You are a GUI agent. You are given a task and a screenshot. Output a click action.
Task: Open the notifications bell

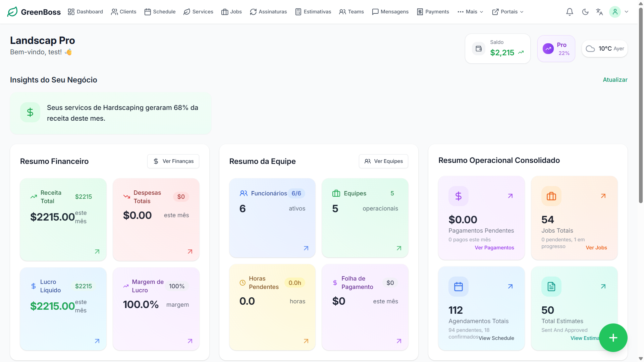(x=570, y=12)
